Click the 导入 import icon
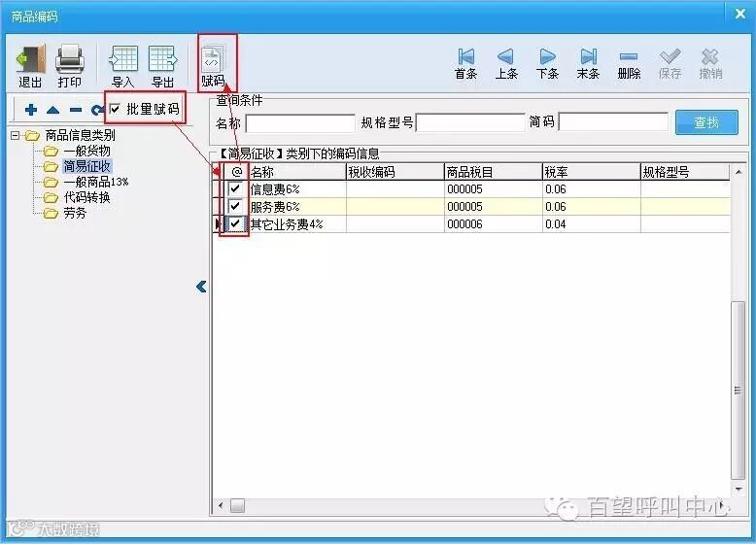Image resolution: width=756 pixels, height=544 pixels. [x=123, y=59]
